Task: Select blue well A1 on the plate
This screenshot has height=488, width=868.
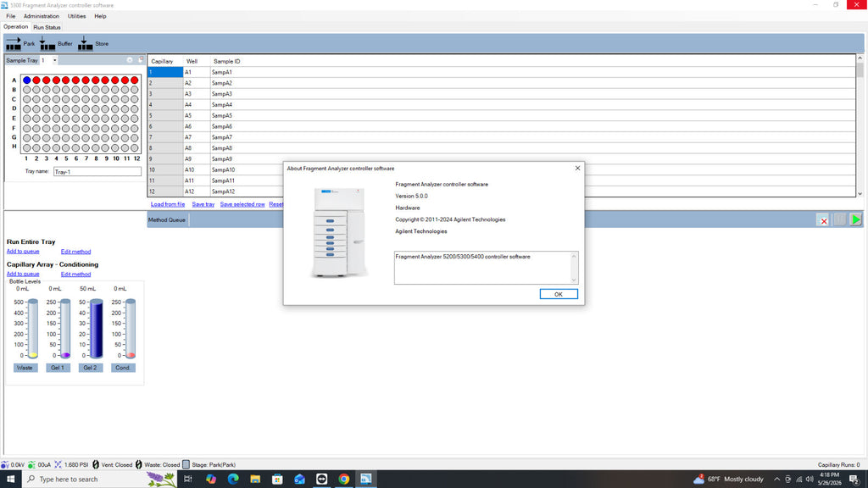Action: pos(26,80)
